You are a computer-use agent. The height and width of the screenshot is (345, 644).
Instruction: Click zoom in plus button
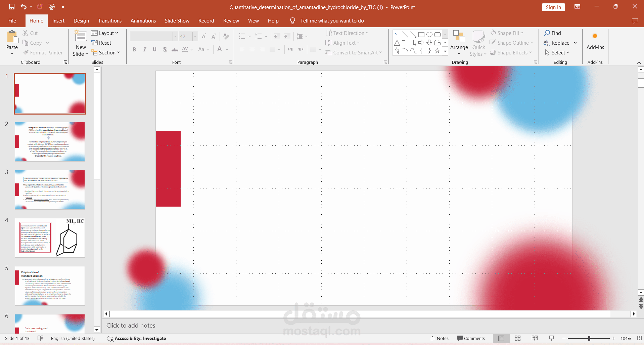(x=613, y=338)
